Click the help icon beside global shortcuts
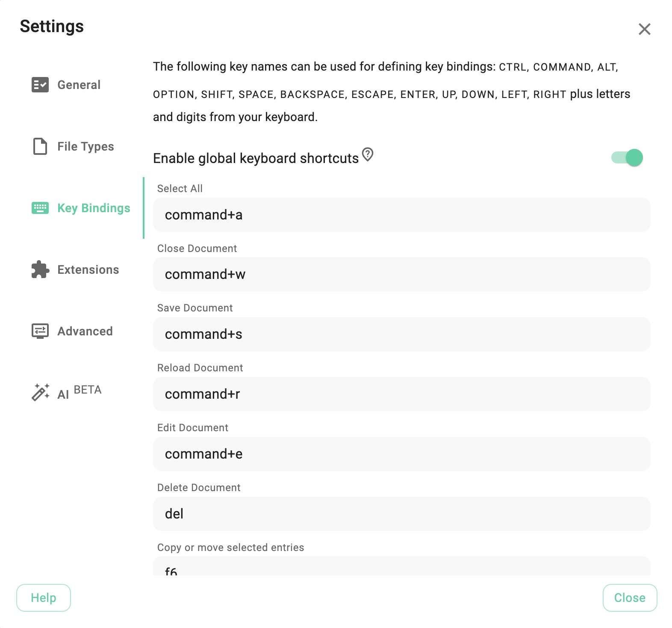This screenshot has height=628, width=672. pos(368,154)
